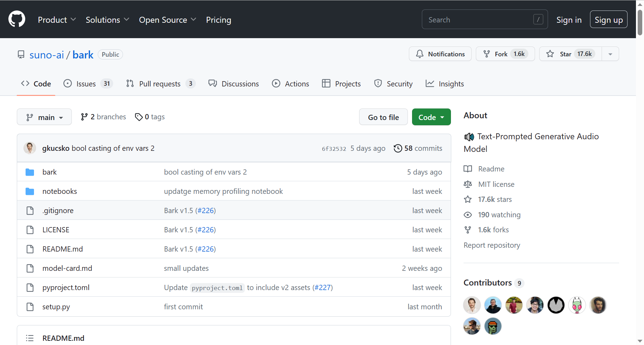Click the setup.py file icon

[x=30, y=307]
